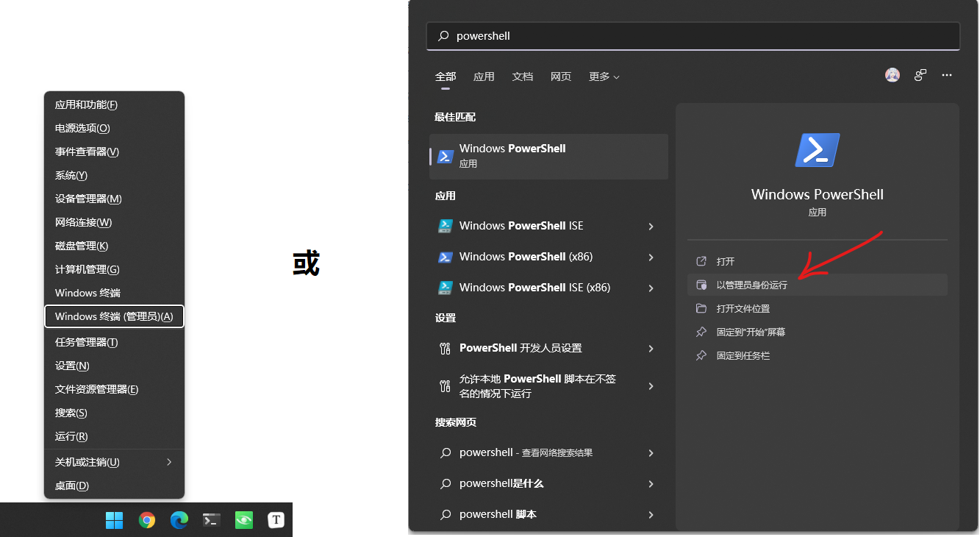Open 设备管理器(M) from context menu
This screenshot has width=980, height=537.
click(115, 199)
